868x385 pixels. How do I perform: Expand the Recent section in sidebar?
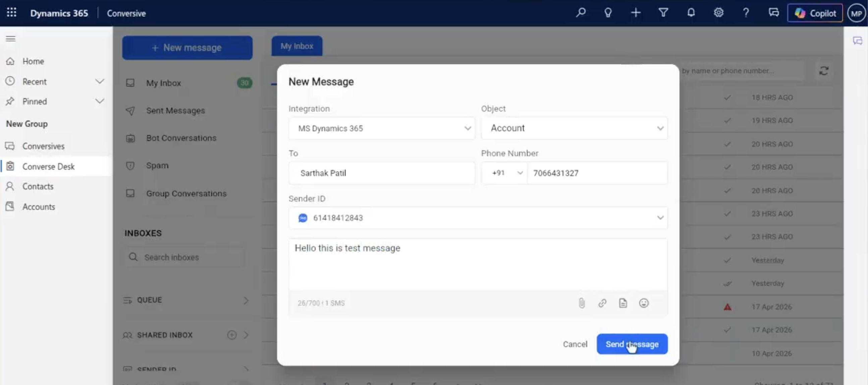click(x=100, y=81)
